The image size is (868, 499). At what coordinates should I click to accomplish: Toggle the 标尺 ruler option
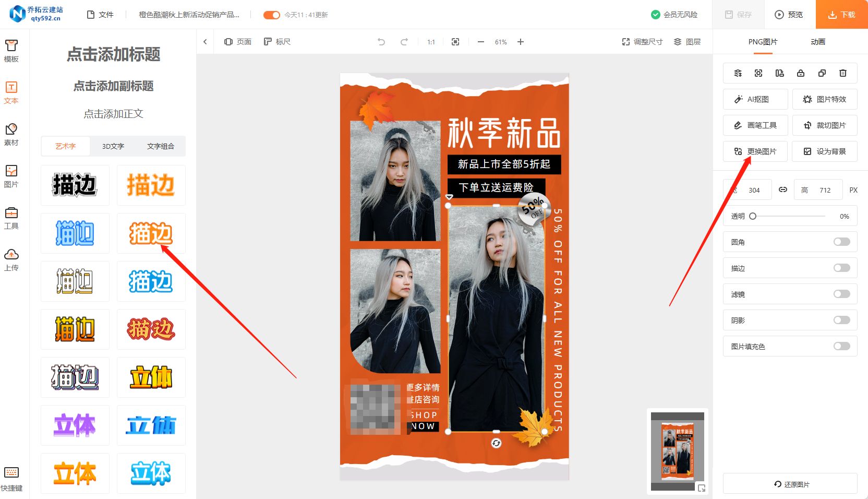pos(277,42)
